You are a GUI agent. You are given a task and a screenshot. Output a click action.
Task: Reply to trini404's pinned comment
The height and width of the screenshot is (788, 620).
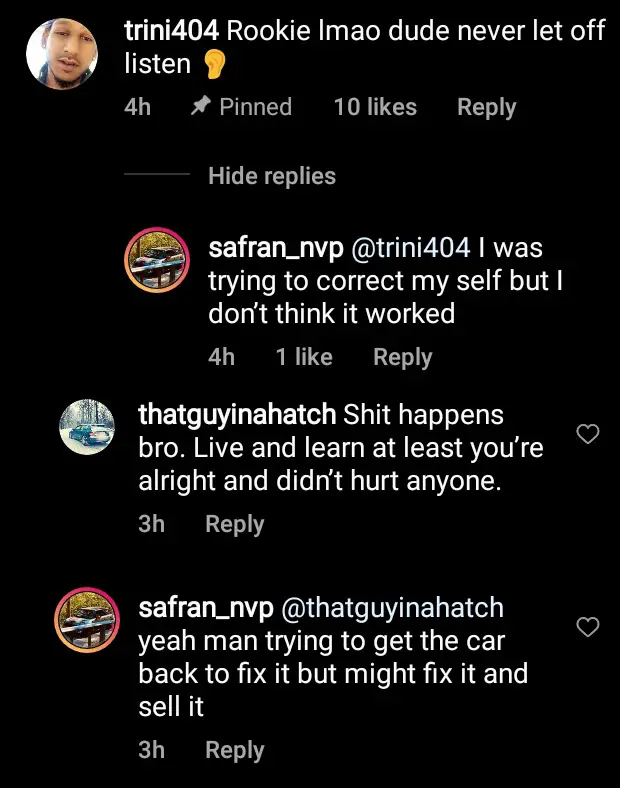pyautogui.click(x=486, y=107)
